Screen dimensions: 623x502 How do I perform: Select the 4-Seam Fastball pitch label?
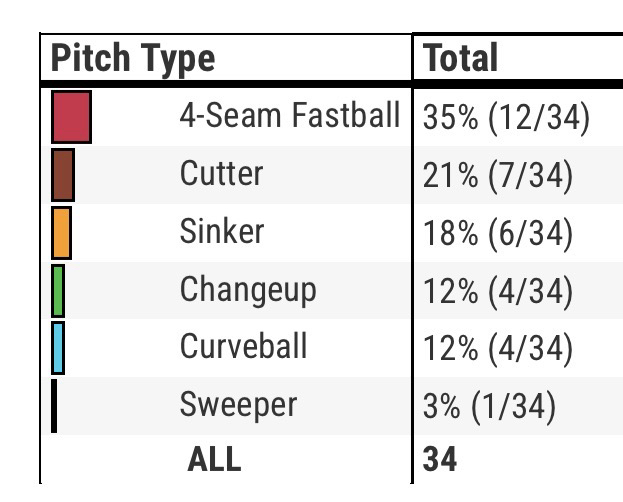290,116
